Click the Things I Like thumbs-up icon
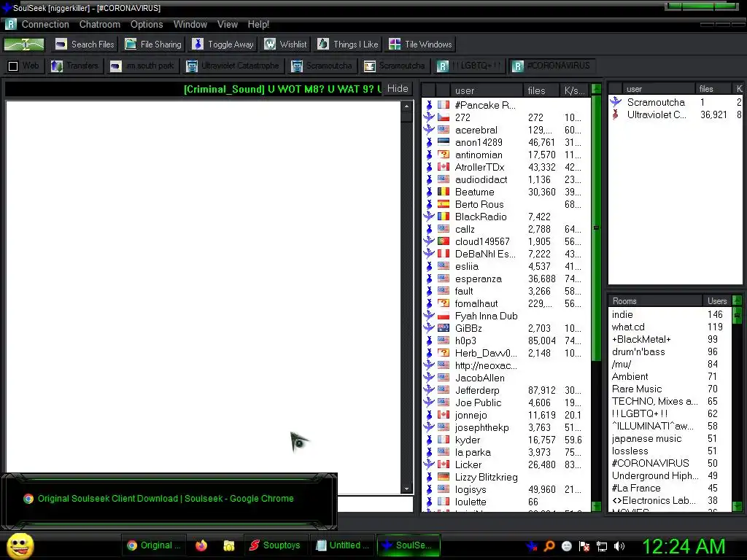 click(x=323, y=44)
